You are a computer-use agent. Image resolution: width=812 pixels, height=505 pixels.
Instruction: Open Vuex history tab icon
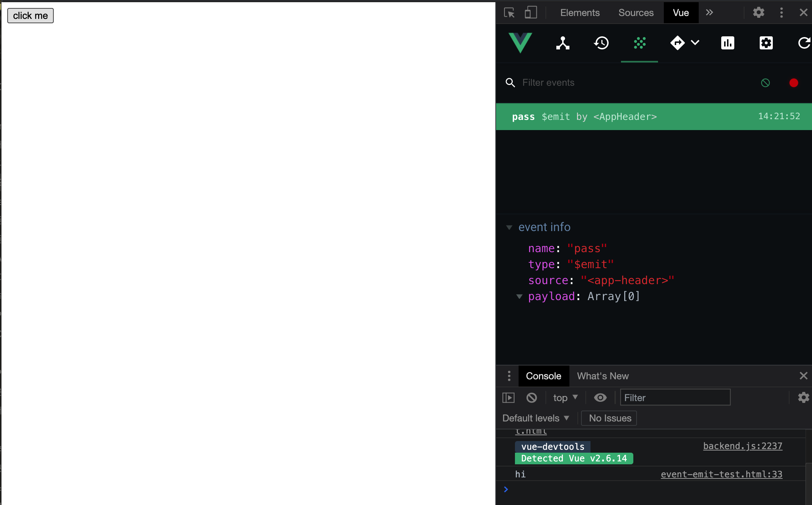pyautogui.click(x=601, y=43)
